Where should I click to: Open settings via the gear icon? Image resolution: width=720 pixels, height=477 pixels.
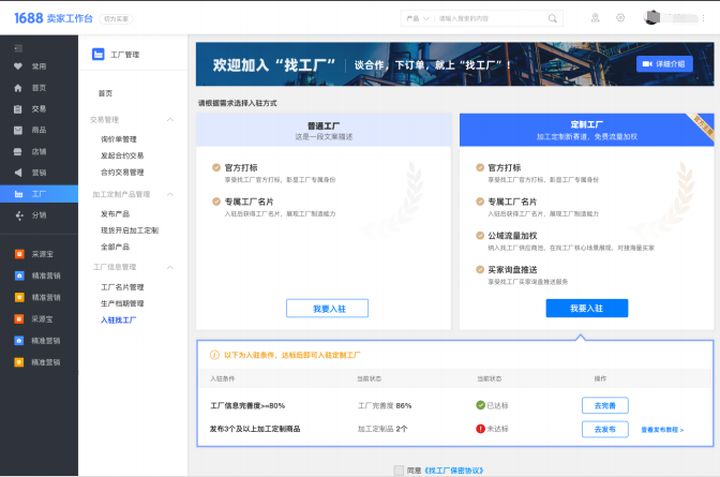coord(620,18)
